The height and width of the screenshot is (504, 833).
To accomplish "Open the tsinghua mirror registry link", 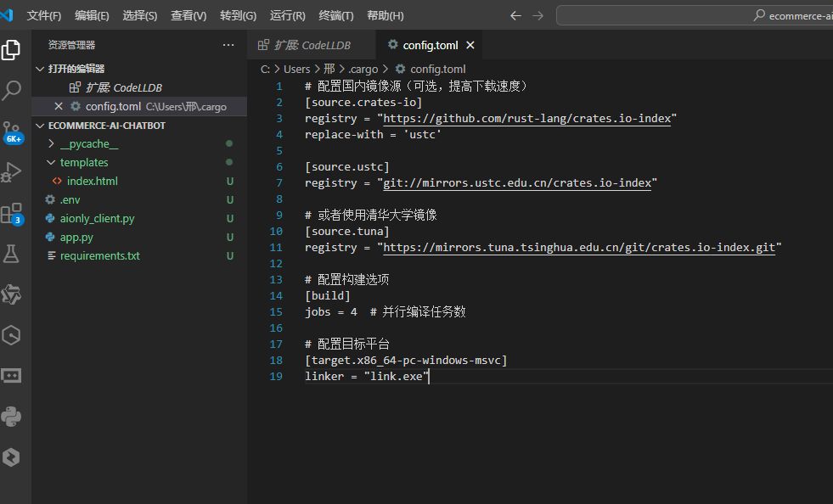I will point(579,248).
